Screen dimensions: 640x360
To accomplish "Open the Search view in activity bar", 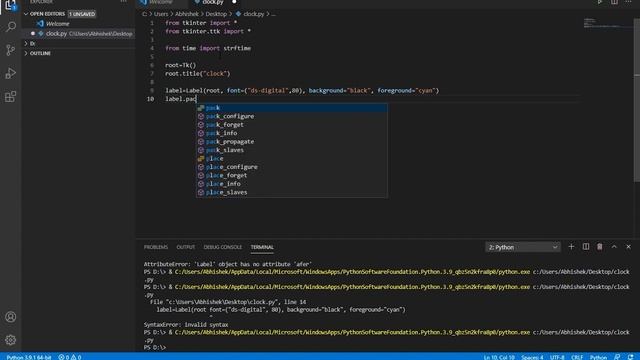I will pos(11,27).
